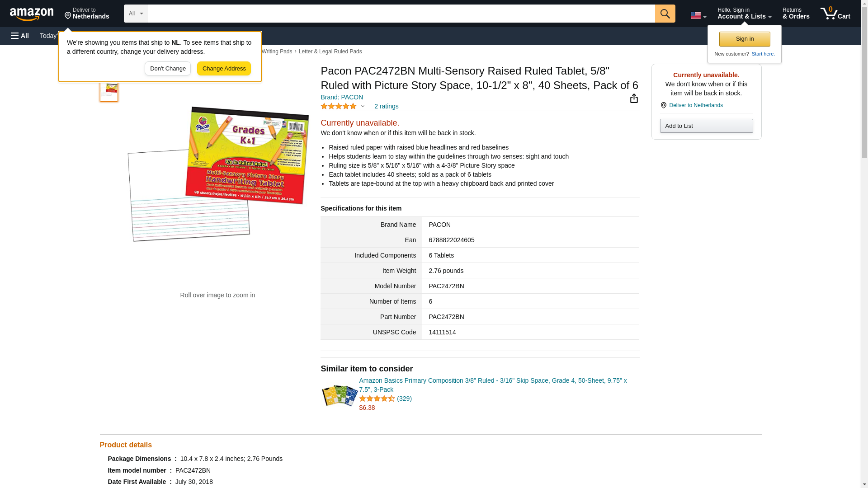Click inside the Amazon search field
The width and height of the screenshot is (868, 488).
point(401,14)
